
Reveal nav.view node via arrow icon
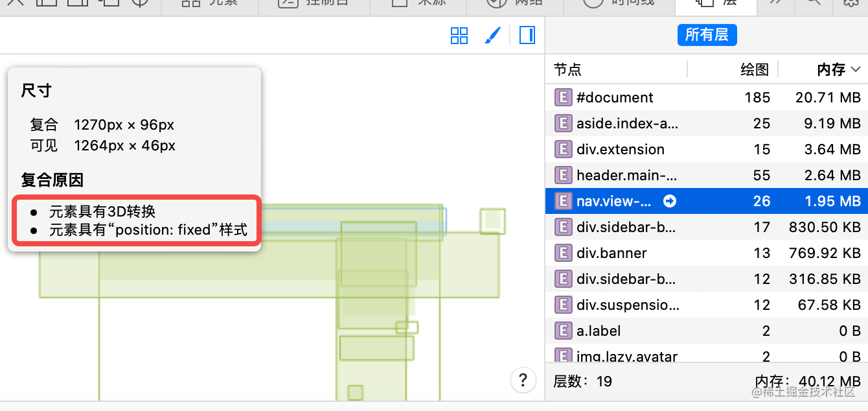tap(670, 201)
